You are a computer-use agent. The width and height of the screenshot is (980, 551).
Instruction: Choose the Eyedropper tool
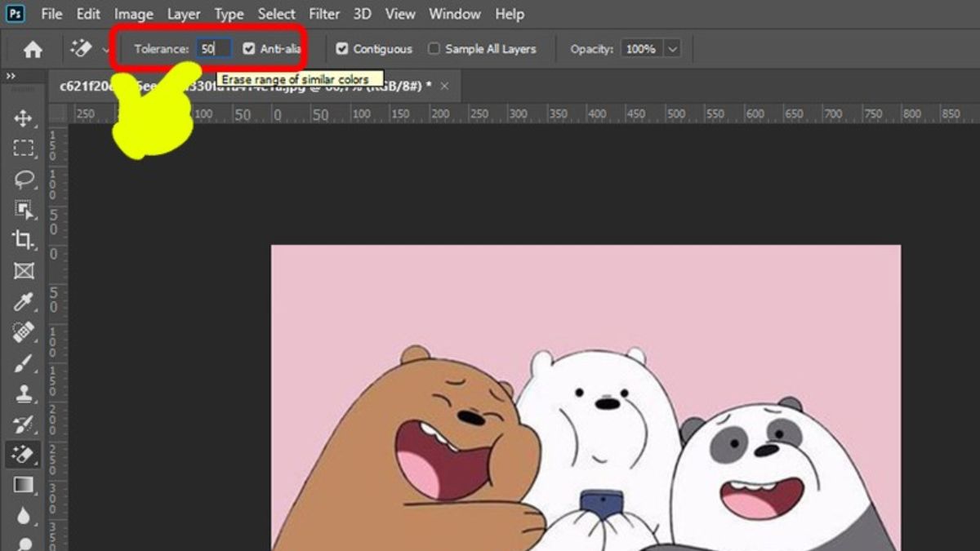click(23, 302)
